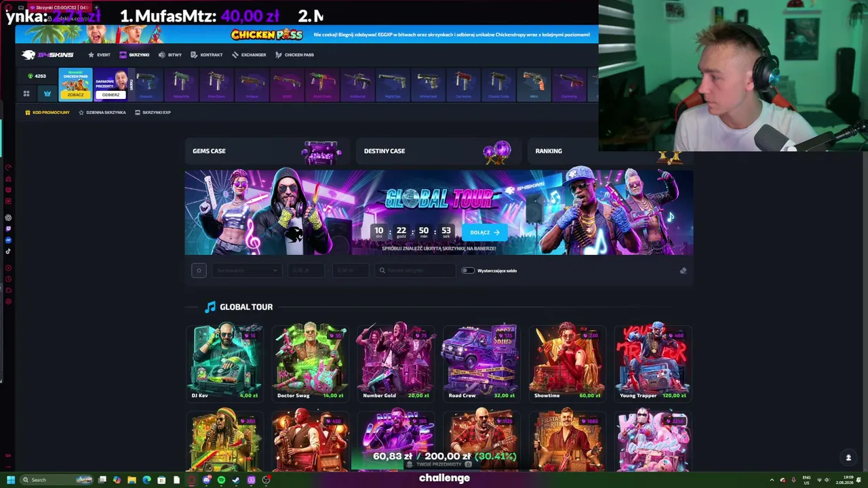The image size is (868, 488).
Task: Open the case thumbnail with the 280 badge
Action: [224, 439]
